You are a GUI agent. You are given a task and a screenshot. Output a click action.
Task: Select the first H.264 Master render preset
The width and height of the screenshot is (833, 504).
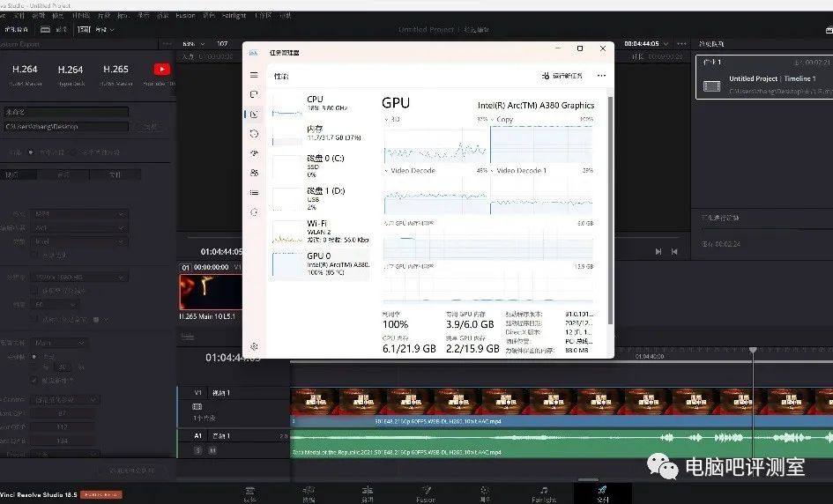pos(25,74)
